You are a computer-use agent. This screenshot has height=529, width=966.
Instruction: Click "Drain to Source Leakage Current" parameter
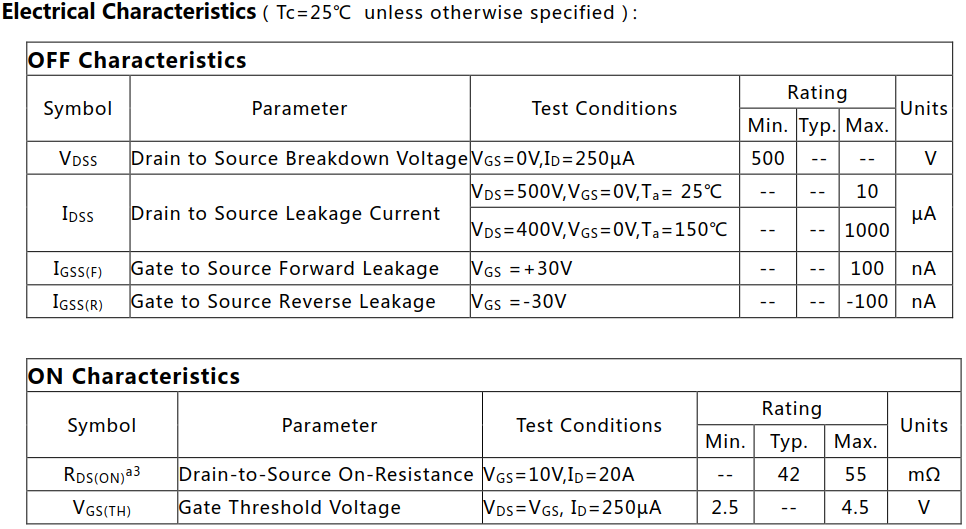[x=286, y=213]
